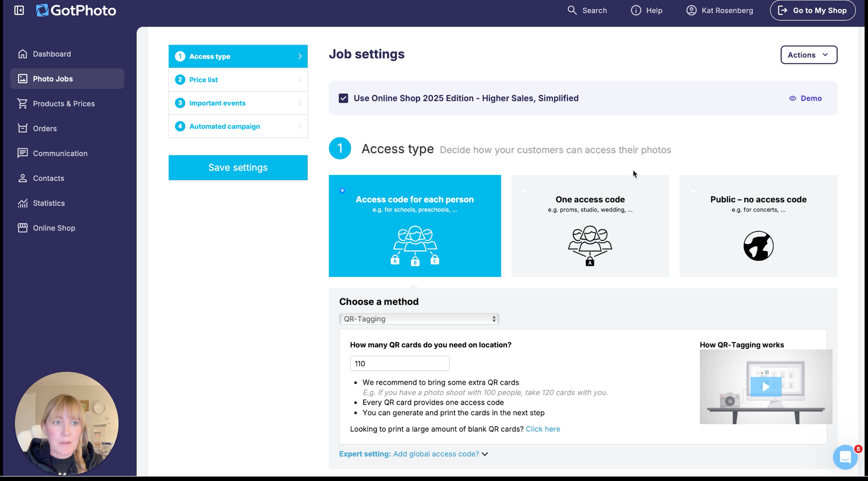Select Public – no access code option

click(x=693, y=191)
